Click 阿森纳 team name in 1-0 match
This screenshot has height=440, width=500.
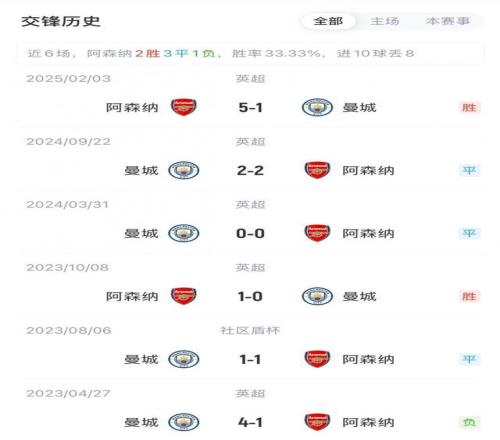(x=132, y=296)
